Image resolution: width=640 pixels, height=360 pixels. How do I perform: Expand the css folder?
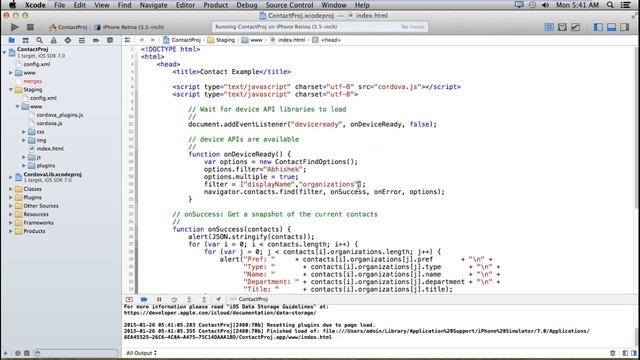pyautogui.click(x=24, y=132)
